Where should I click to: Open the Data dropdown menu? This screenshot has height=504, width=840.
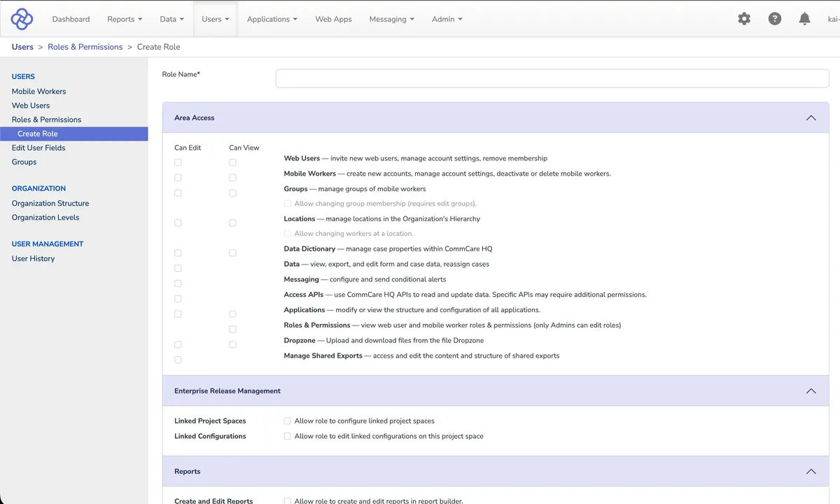pyautogui.click(x=172, y=19)
